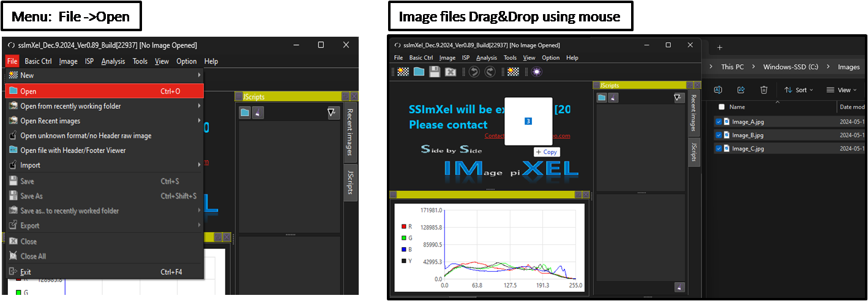This screenshot has width=868, height=301.
Task: Switch to JScripts side tab in Drag&Drop screenshot
Action: point(694,152)
